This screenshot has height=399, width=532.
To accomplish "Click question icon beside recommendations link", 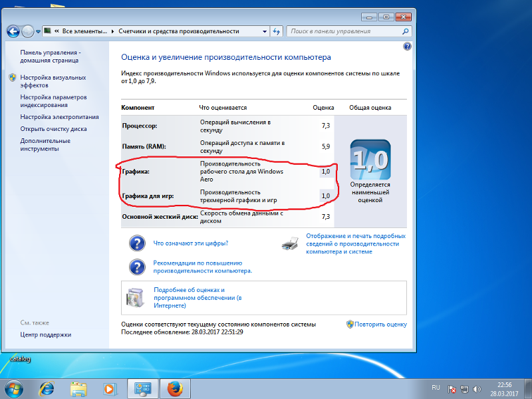I will [x=138, y=267].
